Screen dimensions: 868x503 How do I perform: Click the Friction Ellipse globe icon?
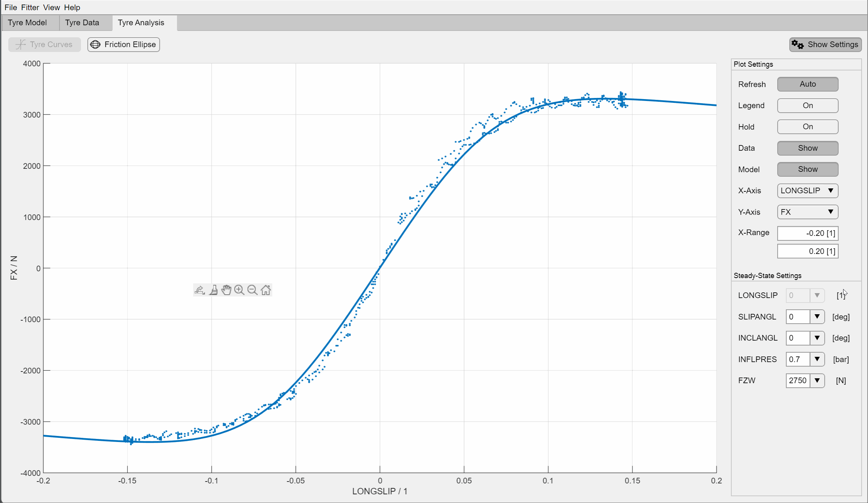96,44
